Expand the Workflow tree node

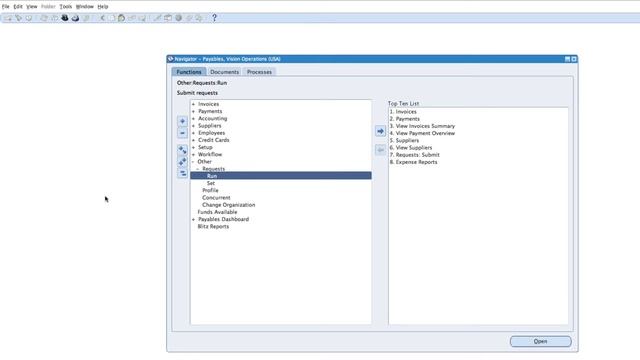coord(193,155)
